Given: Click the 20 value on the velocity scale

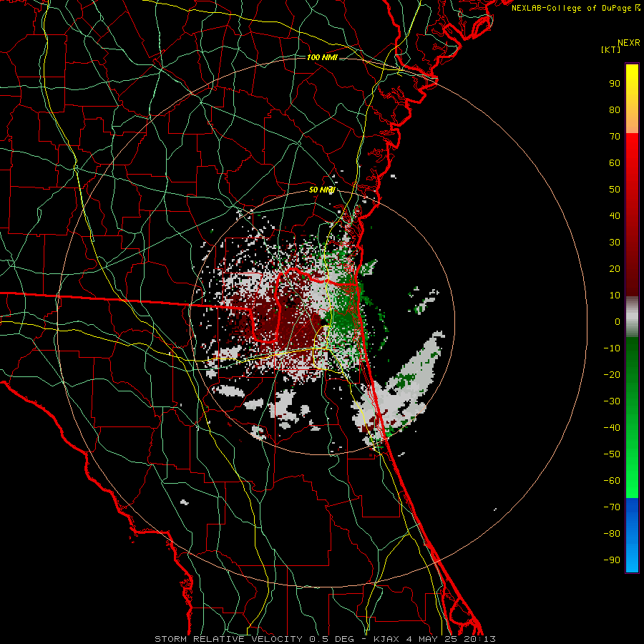Looking at the screenshot, I should coord(615,269).
